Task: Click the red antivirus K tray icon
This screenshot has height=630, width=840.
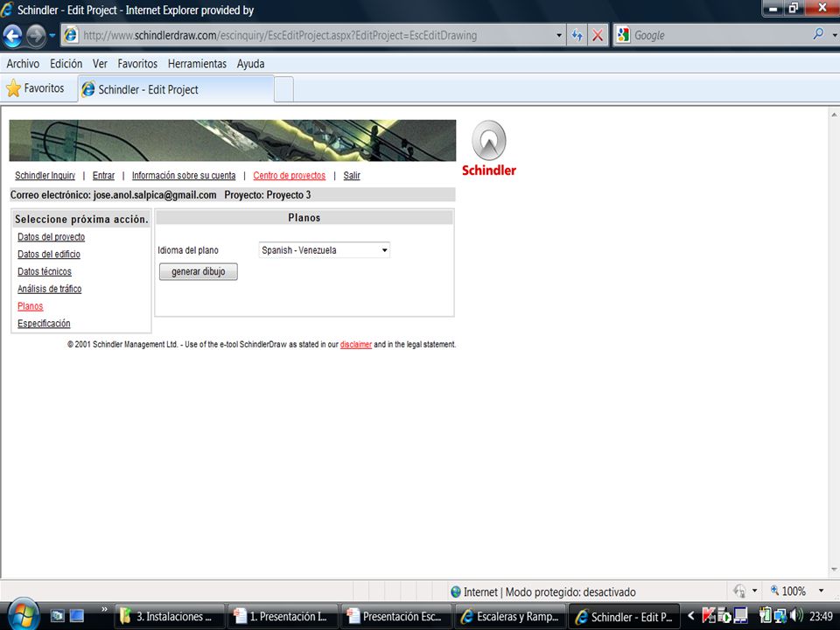Action: pyautogui.click(x=708, y=616)
